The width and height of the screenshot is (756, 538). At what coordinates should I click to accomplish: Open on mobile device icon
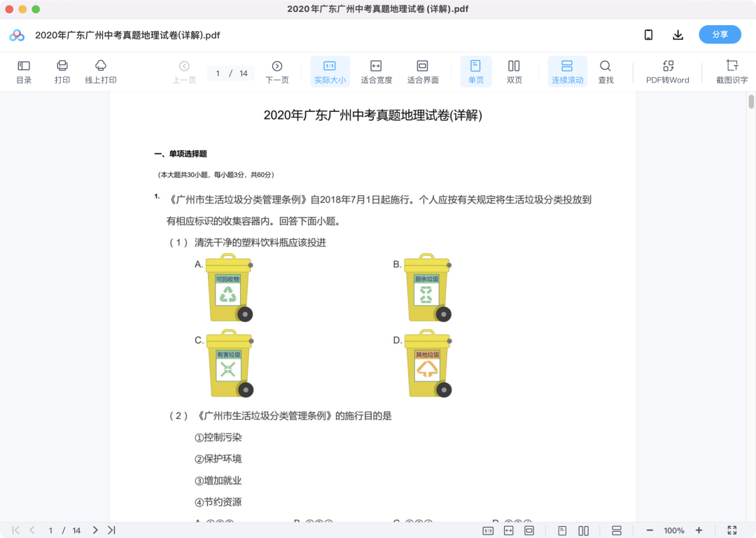pyautogui.click(x=648, y=35)
